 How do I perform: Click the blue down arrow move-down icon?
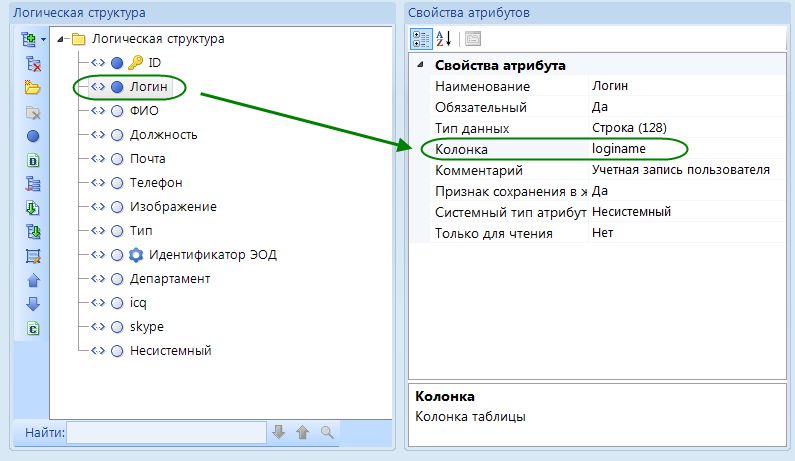click(x=32, y=304)
